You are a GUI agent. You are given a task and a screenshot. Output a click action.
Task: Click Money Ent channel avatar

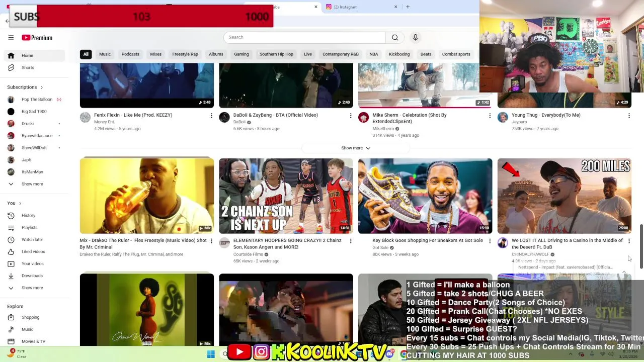(85, 118)
